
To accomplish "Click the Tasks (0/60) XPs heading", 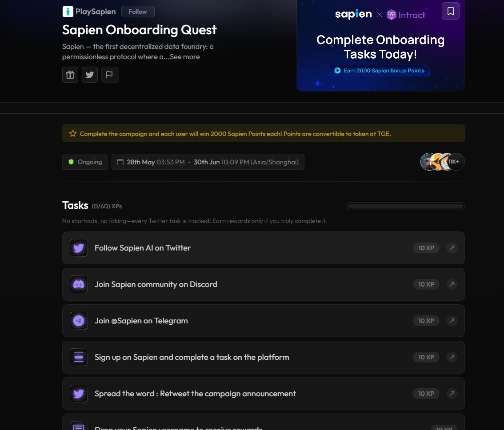I will click(92, 205).
